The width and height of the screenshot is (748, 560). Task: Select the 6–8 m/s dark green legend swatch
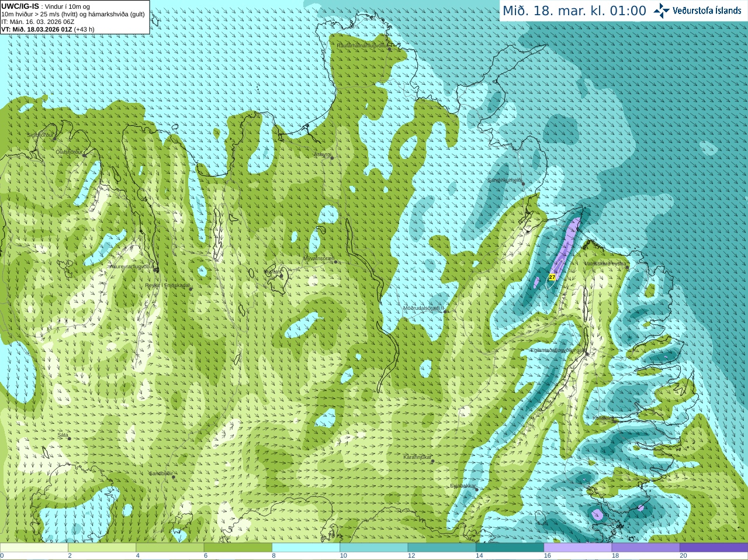pos(238,548)
